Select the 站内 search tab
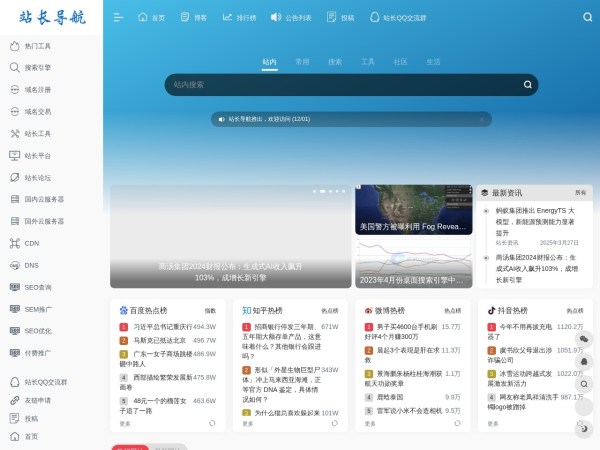600x450 pixels. (x=269, y=62)
